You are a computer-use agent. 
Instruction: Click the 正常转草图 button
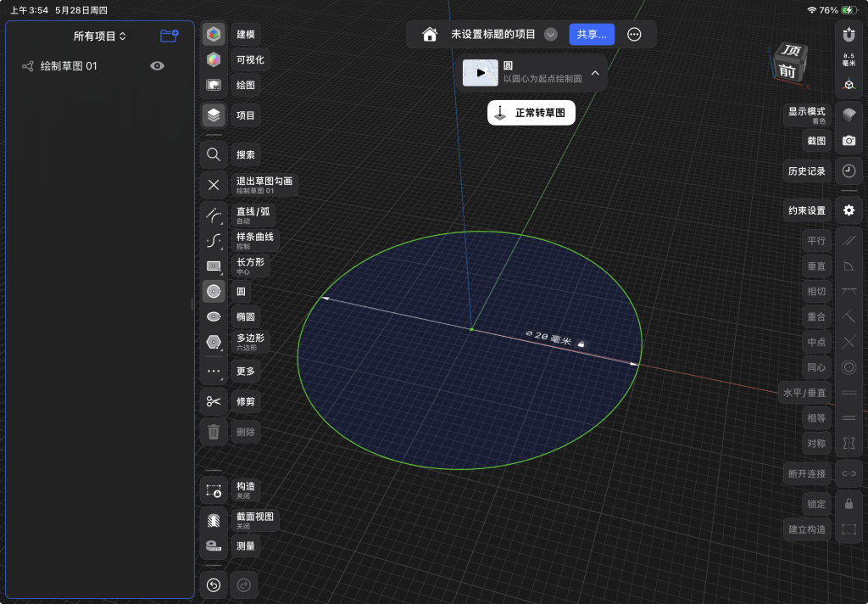click(531, 113)
